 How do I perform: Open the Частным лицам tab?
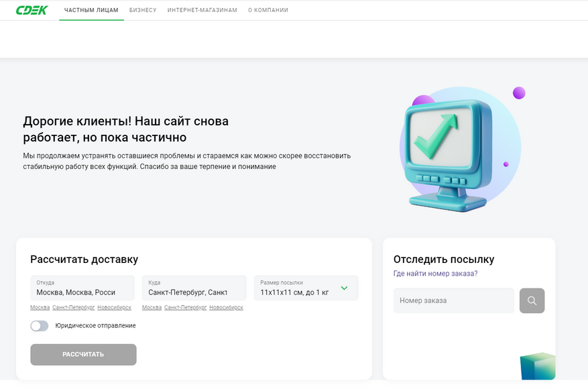[91, 11]
